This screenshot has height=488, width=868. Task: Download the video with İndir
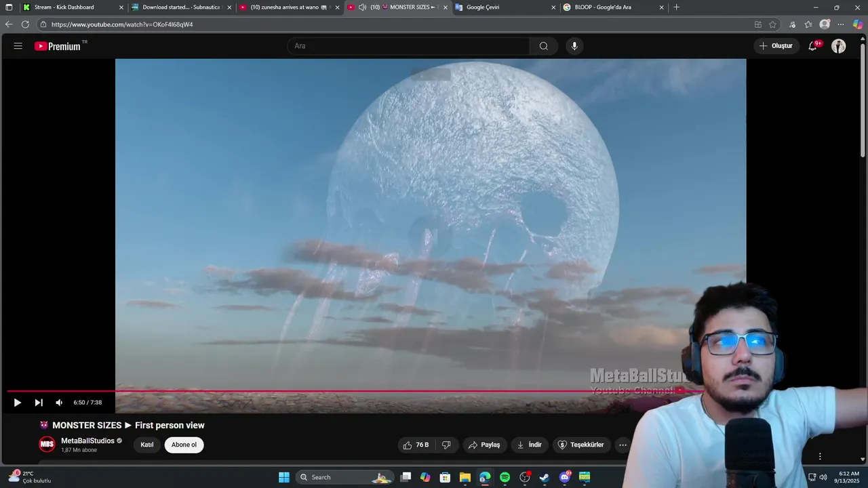530,445
